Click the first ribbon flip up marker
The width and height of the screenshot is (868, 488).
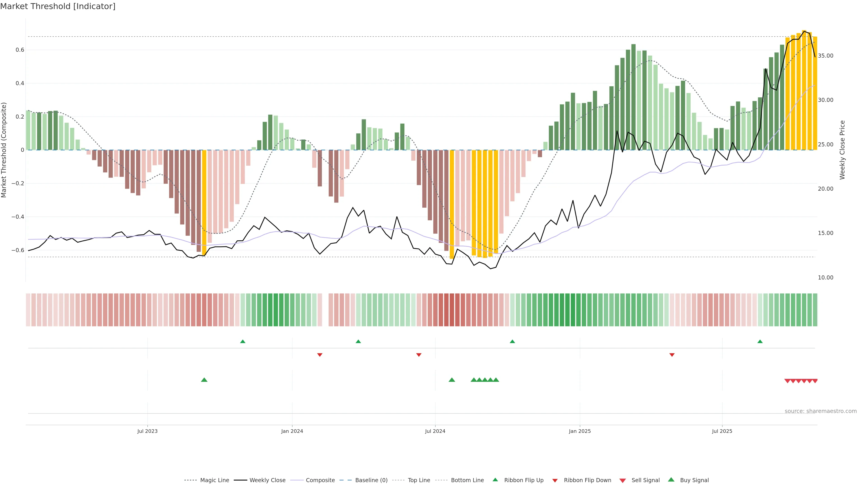pyautogui.click(x=243, y=342)
